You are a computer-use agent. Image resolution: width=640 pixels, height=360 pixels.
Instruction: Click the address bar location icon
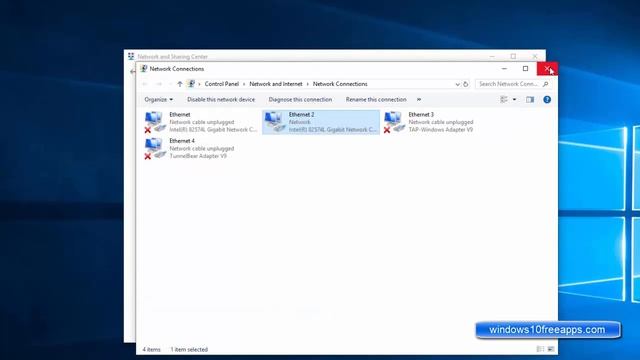pos(191,84)
